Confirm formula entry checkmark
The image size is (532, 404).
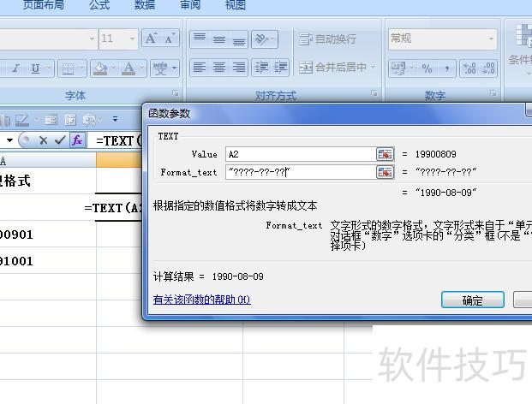pyautogui.click(x=60, y=140)
